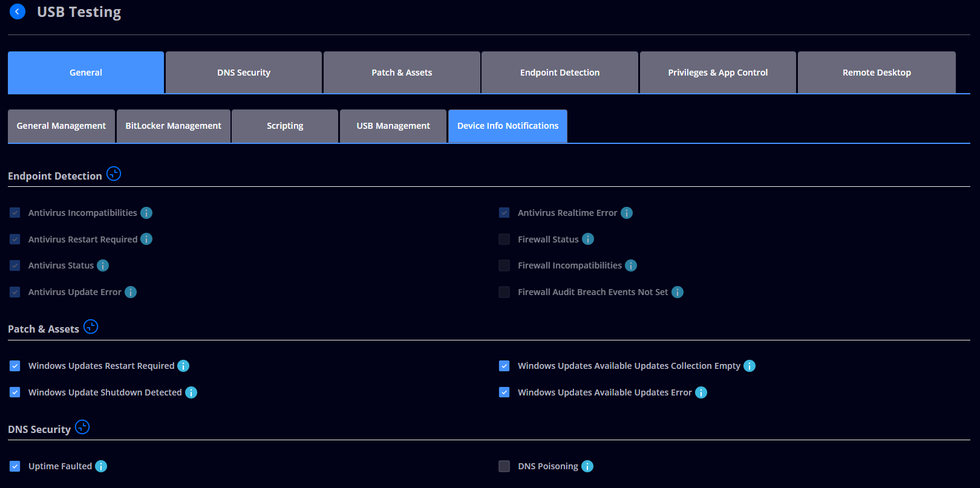Open info icon next to Firewall Status
980x488 pixels.
coord(588,239)
